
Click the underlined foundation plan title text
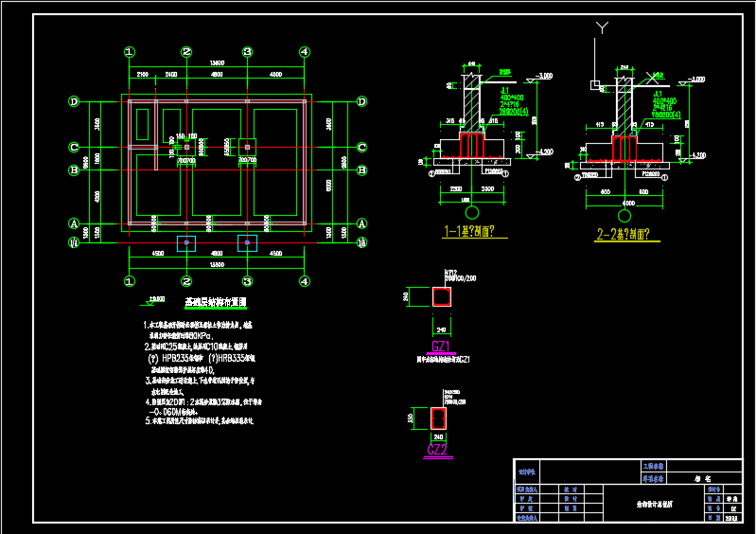[215, 302]
